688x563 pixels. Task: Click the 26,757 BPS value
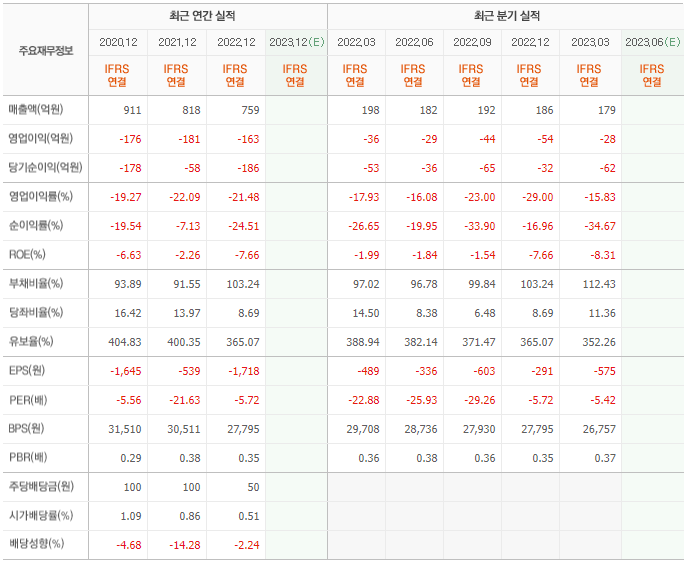coord(599,429)
